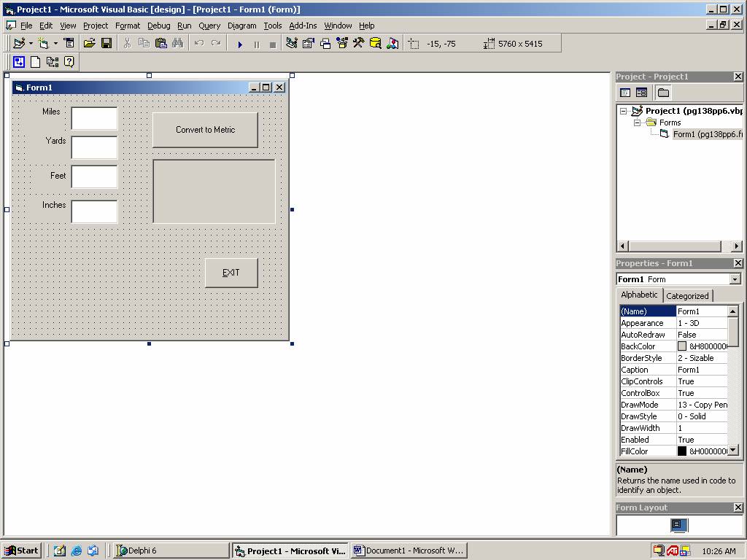
Task: Click the Convert to Metric button
Action: [205, 130]
